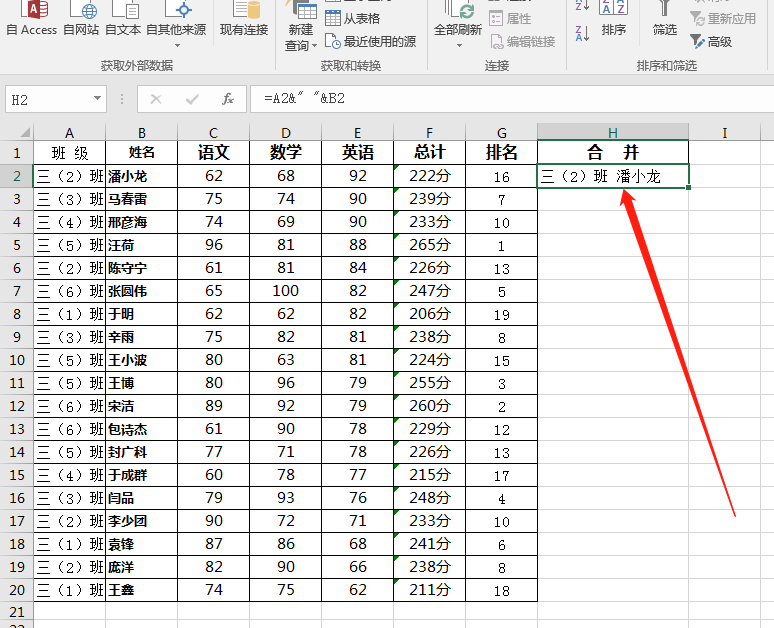This screenshot has height=628, width=774.
Task: Expand the Name Box dropdown arrow
Action: tap(98, 99)
